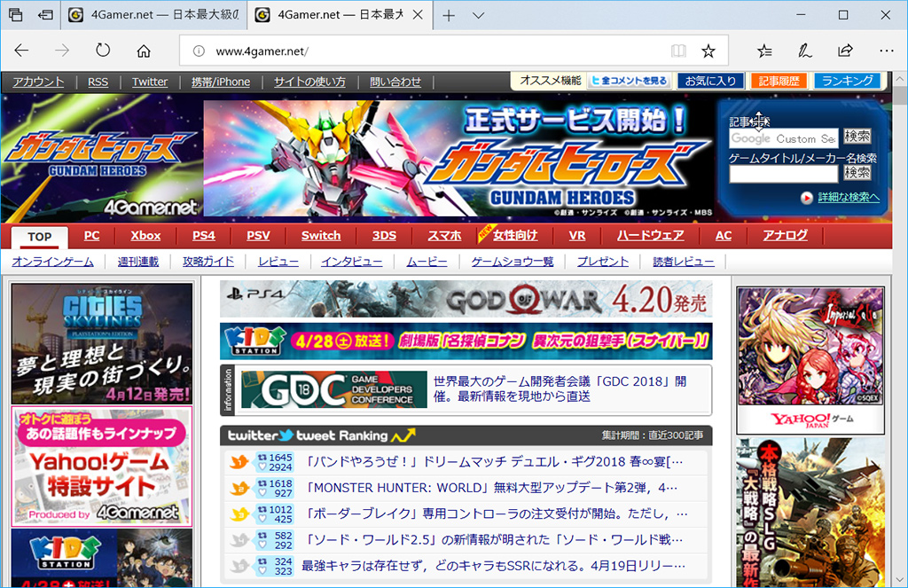Select the アナログ navigation tab
Screen dimensions: 908x588
point(785,235)
